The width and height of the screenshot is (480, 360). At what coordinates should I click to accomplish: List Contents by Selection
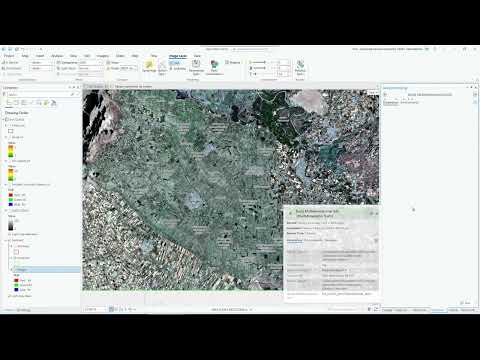click(24, 103)
